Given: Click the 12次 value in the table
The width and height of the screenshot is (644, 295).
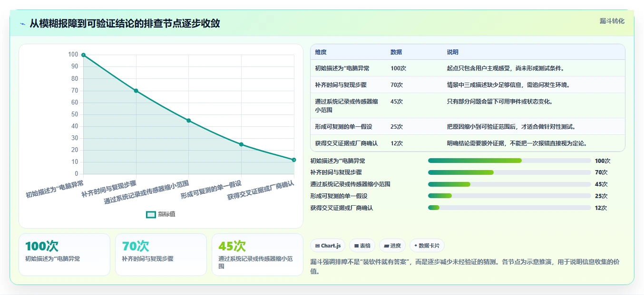Looking at the screenshot, I should pyautogui.click(x=397, y=143).
